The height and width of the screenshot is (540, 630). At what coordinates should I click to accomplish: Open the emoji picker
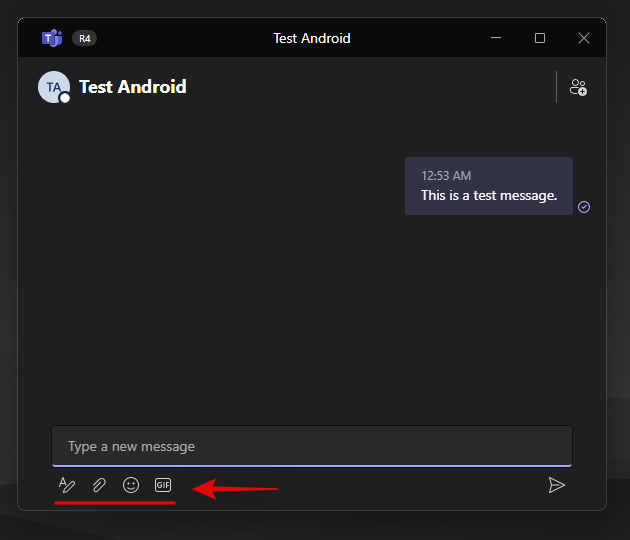point(131,485)
